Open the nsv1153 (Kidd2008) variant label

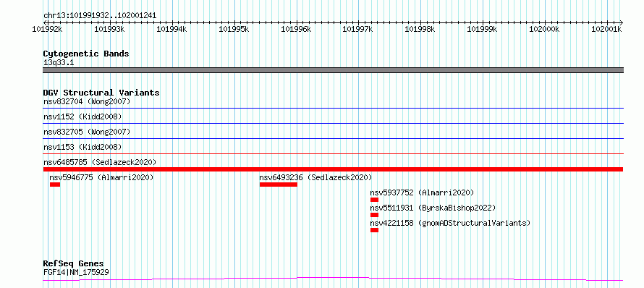click(82, 147)
